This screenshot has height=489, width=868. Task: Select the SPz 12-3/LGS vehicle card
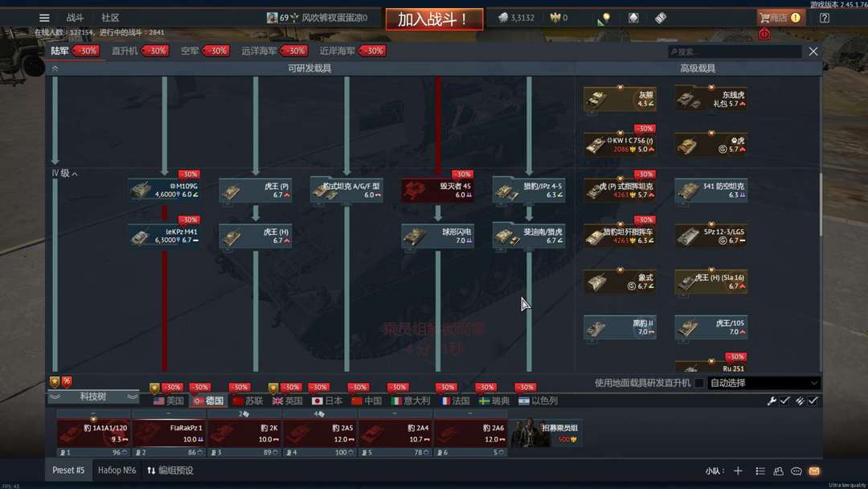pyautogui.click(x=711, y=236)
